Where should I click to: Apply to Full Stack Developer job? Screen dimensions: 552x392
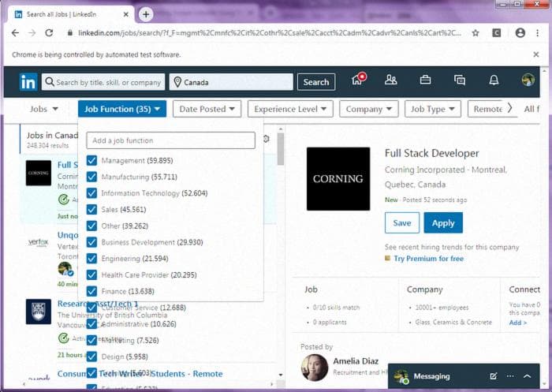443,222
